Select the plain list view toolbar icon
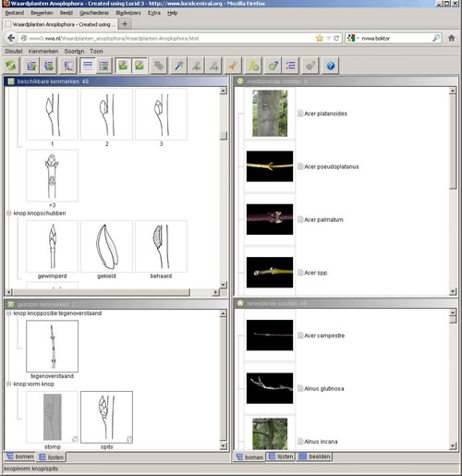462x476 pixels. point(88,66)
